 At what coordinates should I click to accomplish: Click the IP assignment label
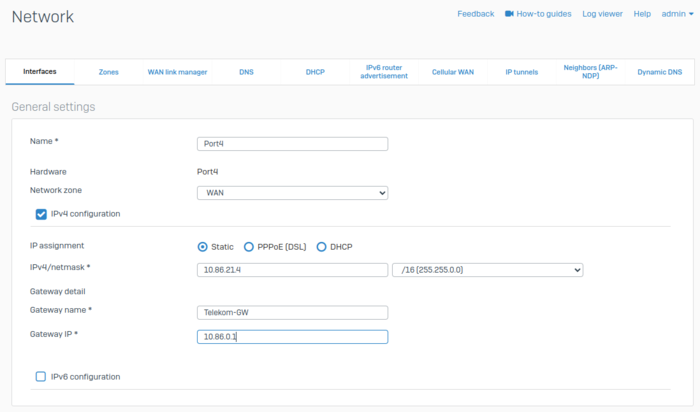(x=57, y=246)
